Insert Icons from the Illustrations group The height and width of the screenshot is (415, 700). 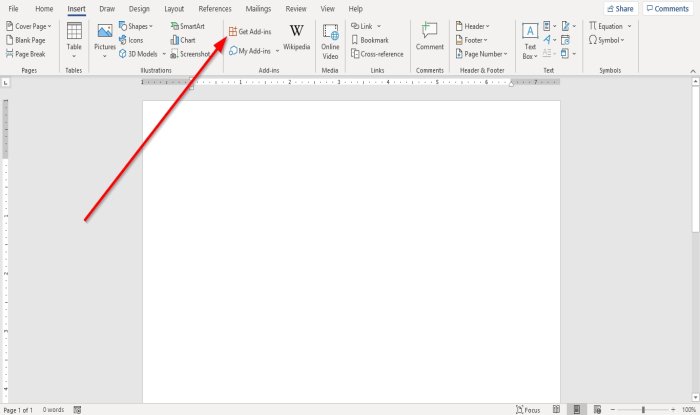[x=131, y=40]
